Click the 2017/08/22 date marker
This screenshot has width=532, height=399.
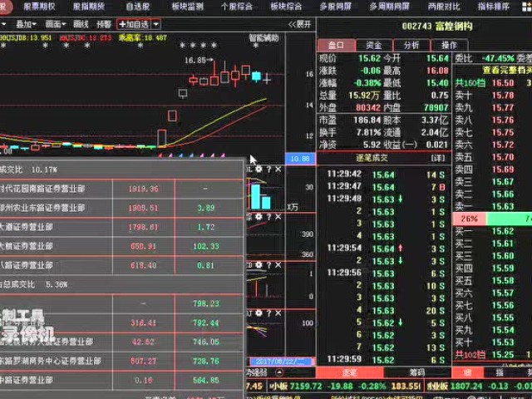click(281, 362)
